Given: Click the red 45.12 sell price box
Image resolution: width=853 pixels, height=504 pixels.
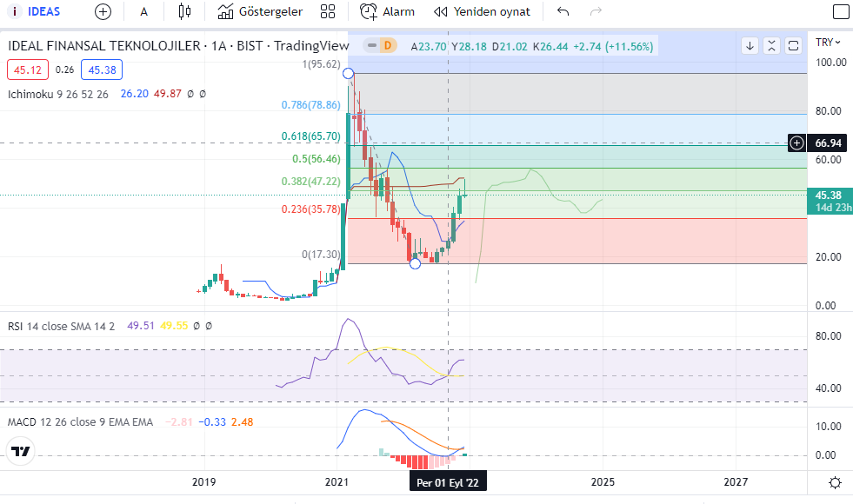Looking at the screenshot, I should [x=28, y=70].
